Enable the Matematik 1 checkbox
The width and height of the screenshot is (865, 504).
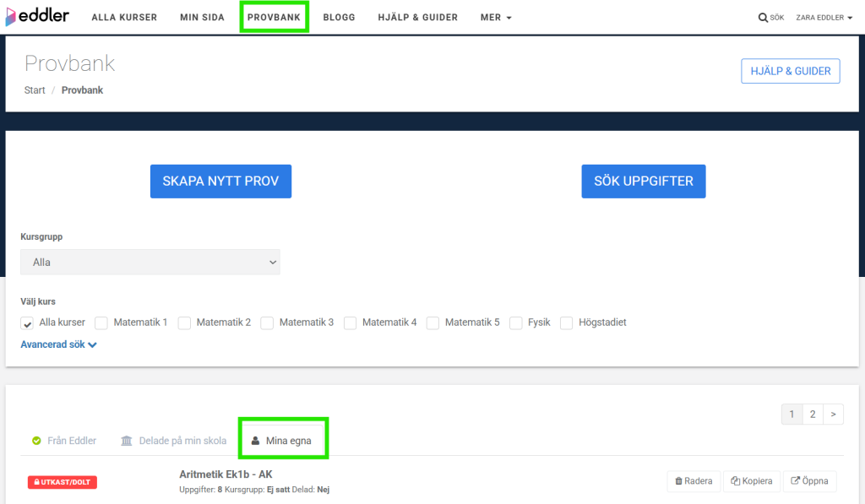101,322
